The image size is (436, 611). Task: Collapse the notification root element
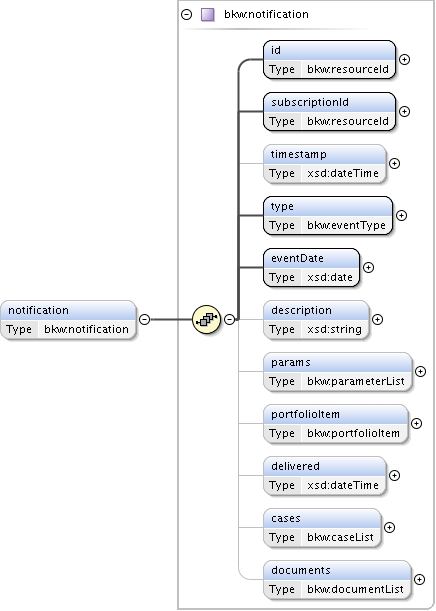(x=145, y=320)
